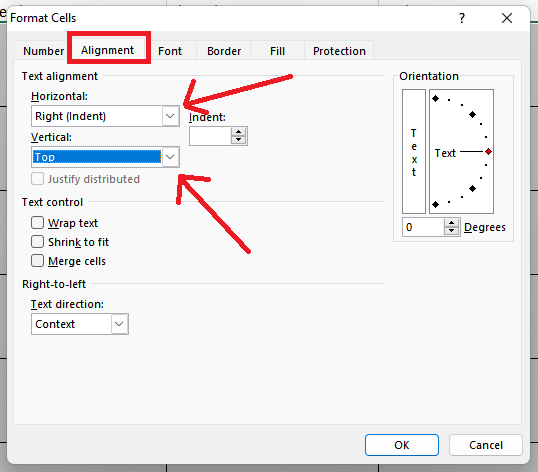Viewport: 538px width, 472px height.
Task: Select the vertical Text orientation box
Action: pos(414,151)
